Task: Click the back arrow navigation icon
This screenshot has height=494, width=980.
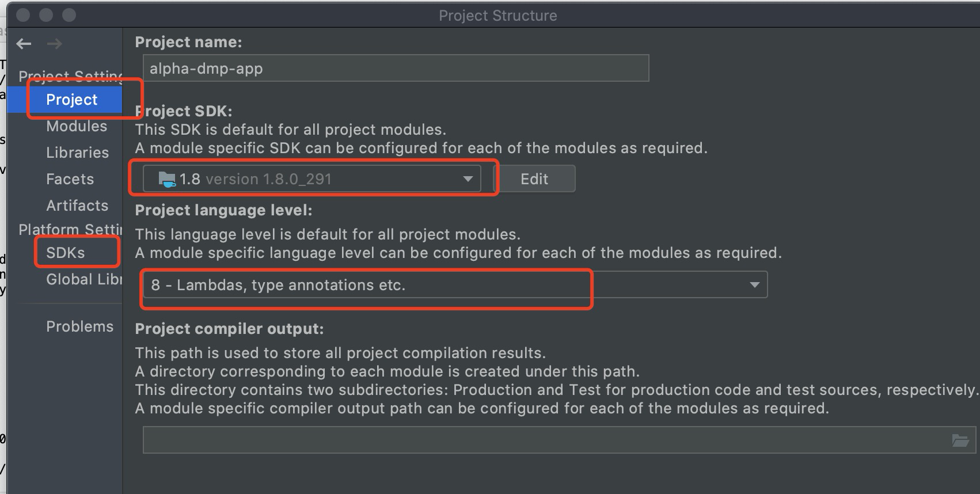Action: (24, 44)
